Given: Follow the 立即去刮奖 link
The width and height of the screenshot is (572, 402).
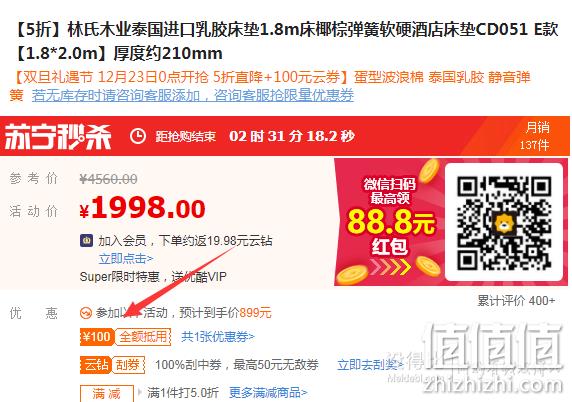Looking at the screenshot, I should [x=370, y=364].
